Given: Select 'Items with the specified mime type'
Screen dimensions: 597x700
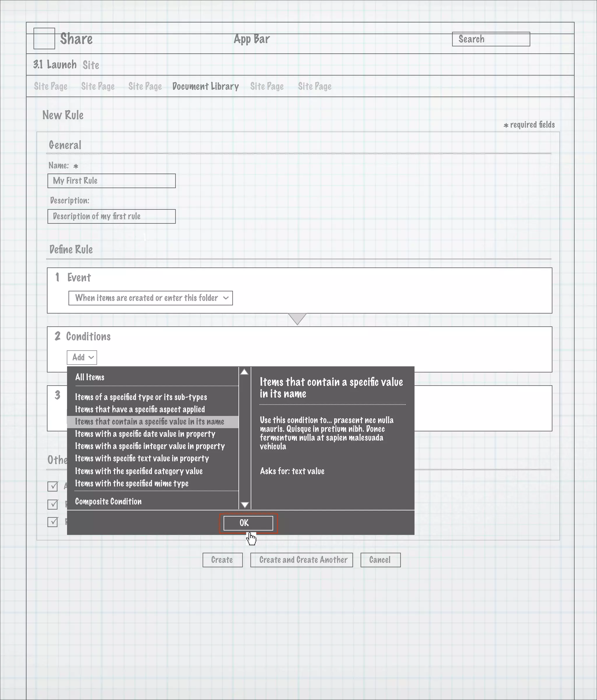Looking at the screenshot, I should pyautogui.click(x=132, y=484).
